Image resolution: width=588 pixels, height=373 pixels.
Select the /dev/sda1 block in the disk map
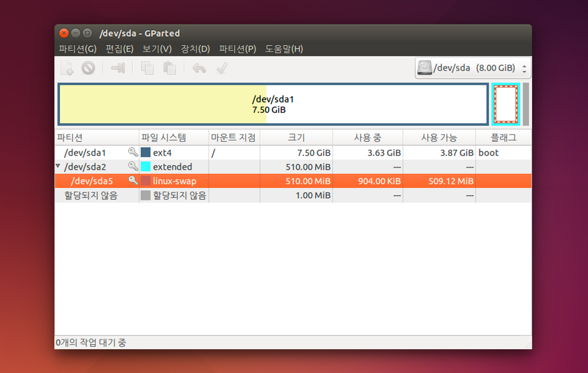[x=273, y=104]
